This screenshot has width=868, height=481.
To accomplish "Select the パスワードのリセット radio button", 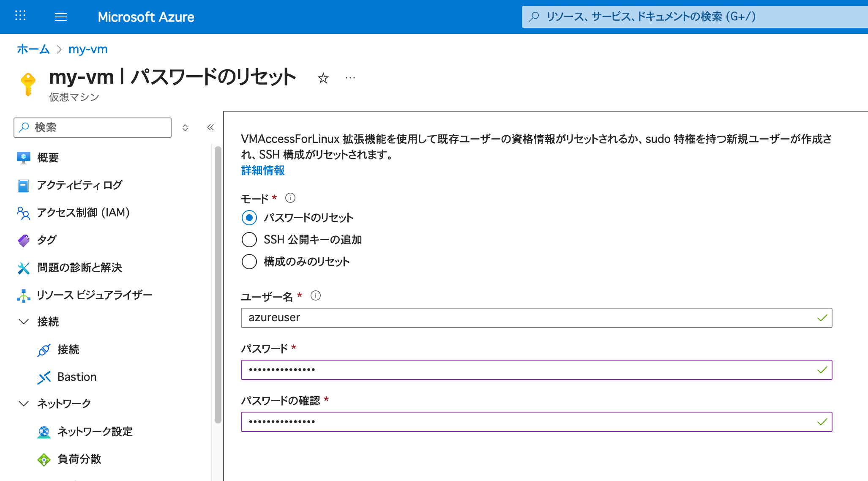I will click(249, 218).
